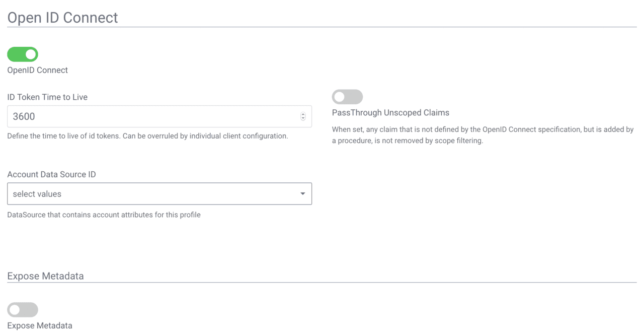This screenshot has width=644, height=334.
Task: Click "OpenID Connect" label under the green toggle
Action: [37, 70]
